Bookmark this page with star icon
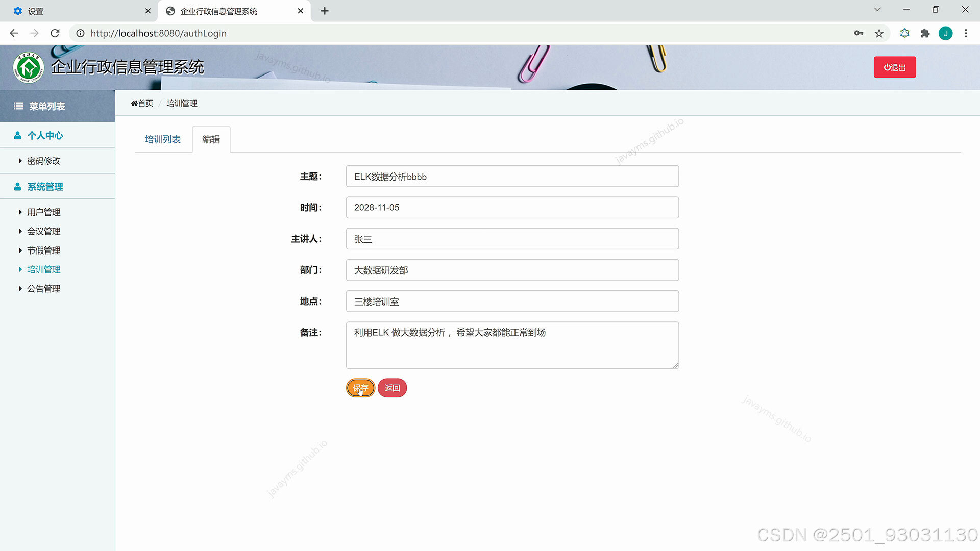Screen dimensions: 980x551 point(879,33)
